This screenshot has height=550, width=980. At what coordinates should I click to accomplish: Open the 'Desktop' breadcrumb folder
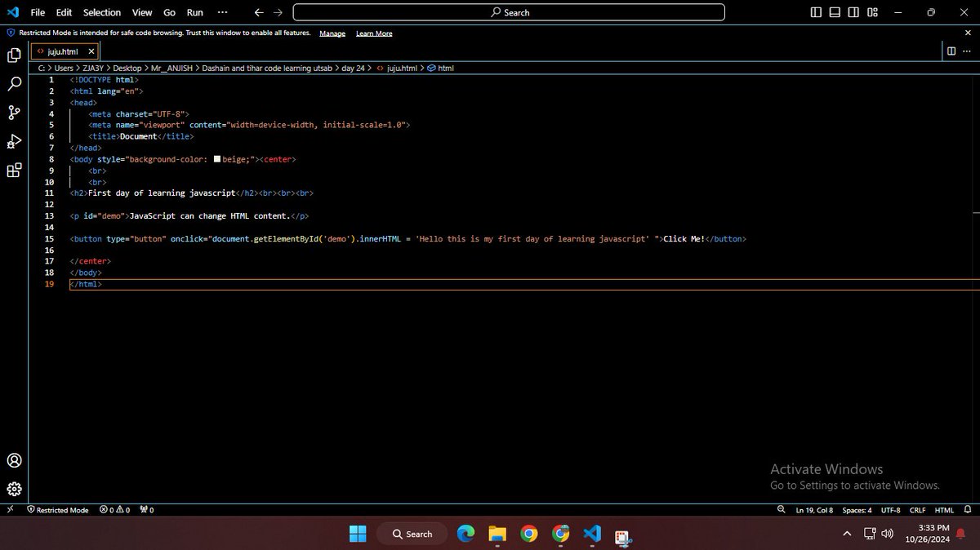(127, 69)
